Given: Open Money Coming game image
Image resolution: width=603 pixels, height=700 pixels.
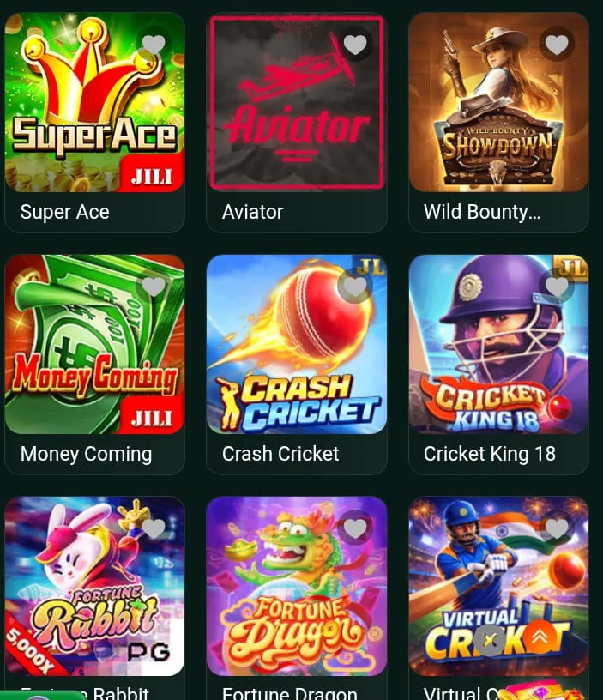Looking at the screenshot, I should click(x=94, y=344).
